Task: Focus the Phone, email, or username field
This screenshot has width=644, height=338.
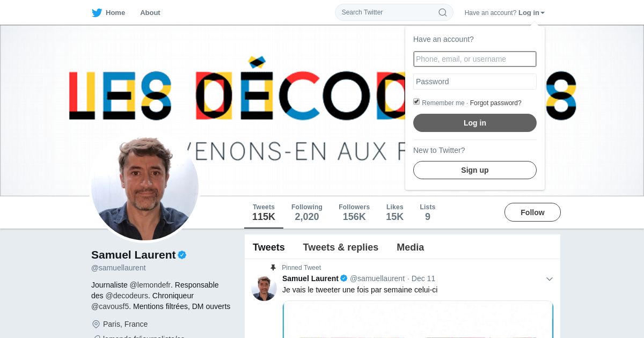Action: click(475, 59)
